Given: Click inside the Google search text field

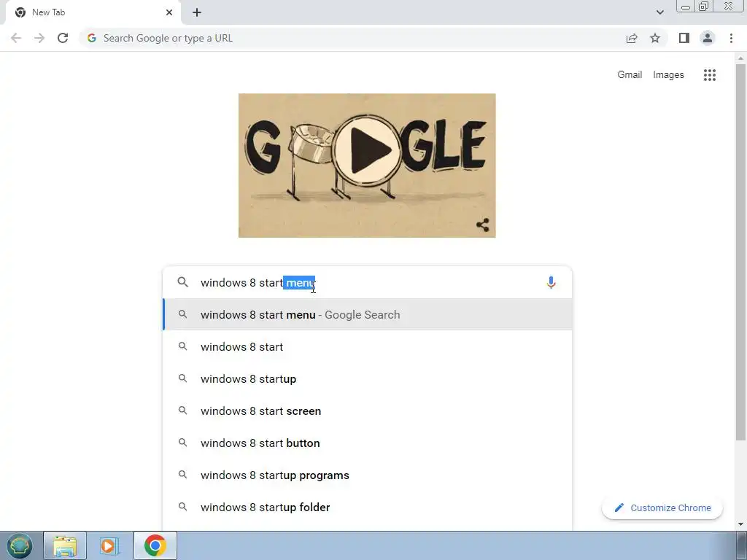Looking at the screenshot, I should click(367, 282).
